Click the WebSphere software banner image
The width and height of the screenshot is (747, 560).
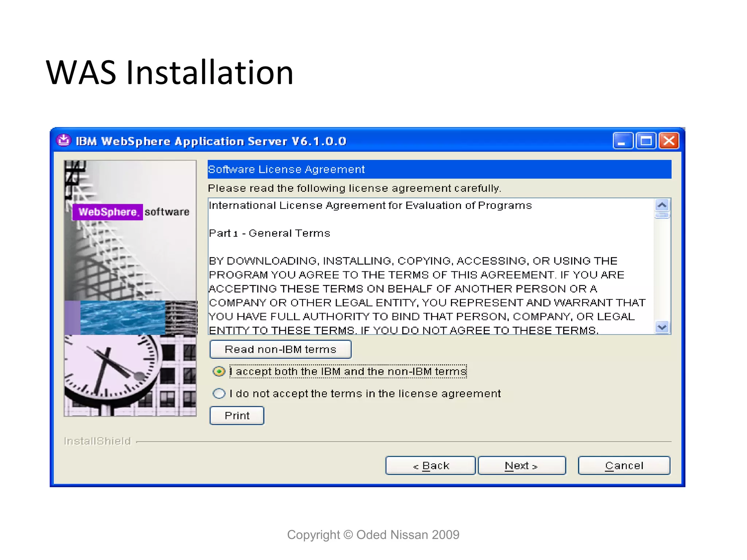click(x=130, y=288)
